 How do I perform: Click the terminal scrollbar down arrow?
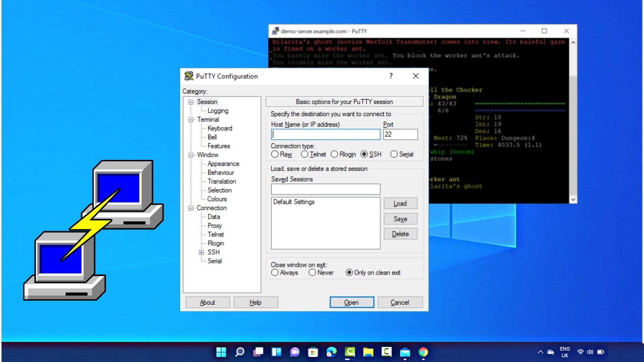(573, 200)
